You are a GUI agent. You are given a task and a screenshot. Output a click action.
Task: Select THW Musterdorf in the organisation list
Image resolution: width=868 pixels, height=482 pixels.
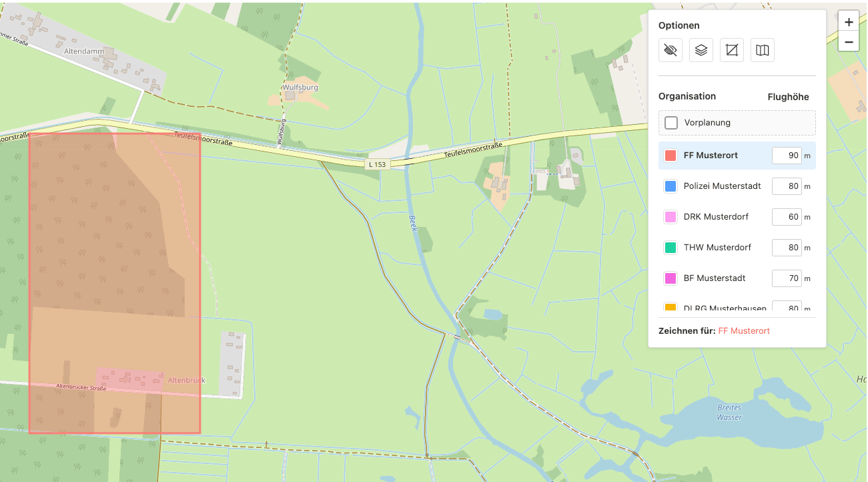pyautogui.click(x=717, y=248)
